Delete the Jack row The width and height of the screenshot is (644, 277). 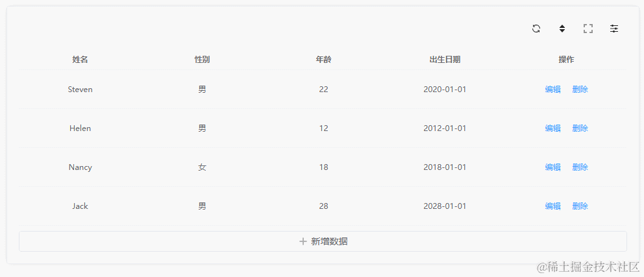point(580,206)
